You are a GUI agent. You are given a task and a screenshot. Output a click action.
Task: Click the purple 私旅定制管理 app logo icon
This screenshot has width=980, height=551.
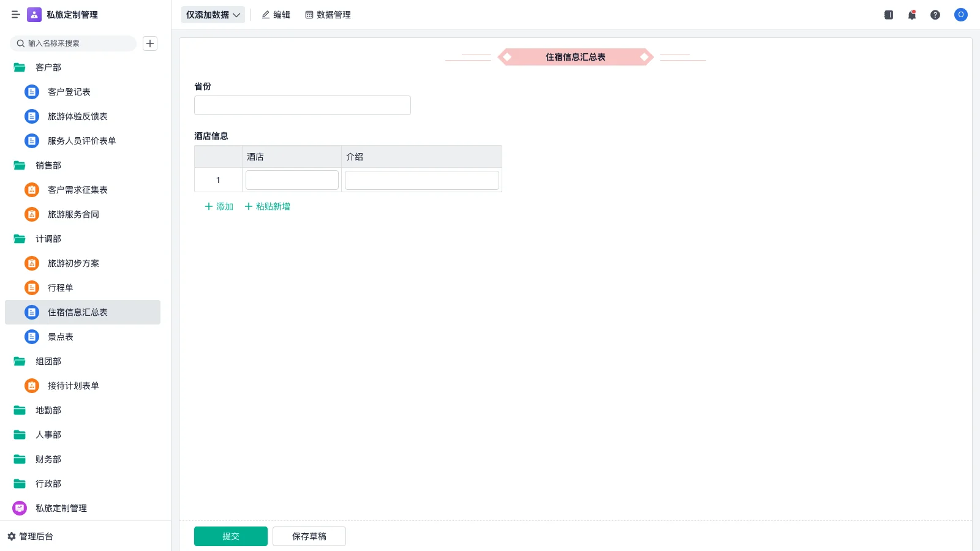pos(34,15)
